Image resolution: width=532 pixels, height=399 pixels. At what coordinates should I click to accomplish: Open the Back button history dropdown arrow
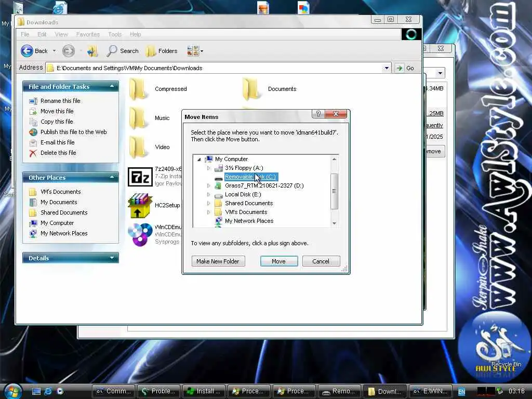(54, 51)
